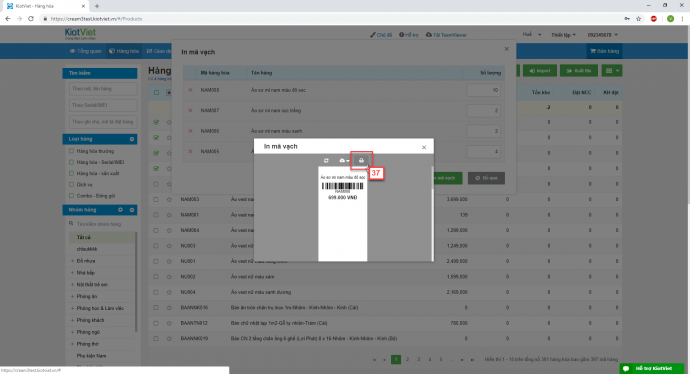Close the background In mã vạch dialog
Image resolution: width=690 pixels, height=374 pixels.
coord(506,49)
